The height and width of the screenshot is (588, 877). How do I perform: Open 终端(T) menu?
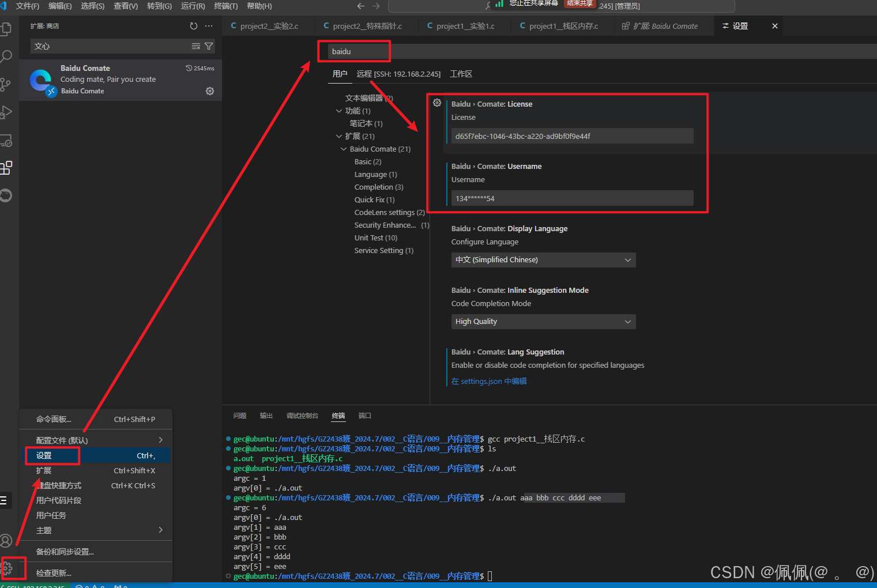[x=226, y=6]
